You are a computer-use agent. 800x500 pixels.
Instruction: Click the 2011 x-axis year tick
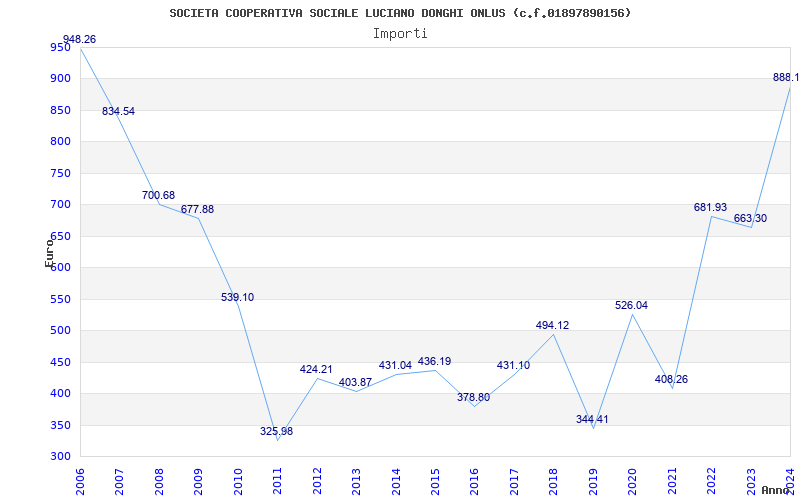tap(278, 480)
